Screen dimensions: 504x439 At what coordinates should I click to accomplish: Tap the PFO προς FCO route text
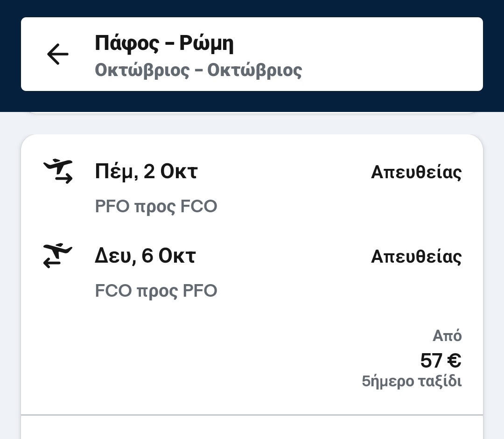coord(156,207)
